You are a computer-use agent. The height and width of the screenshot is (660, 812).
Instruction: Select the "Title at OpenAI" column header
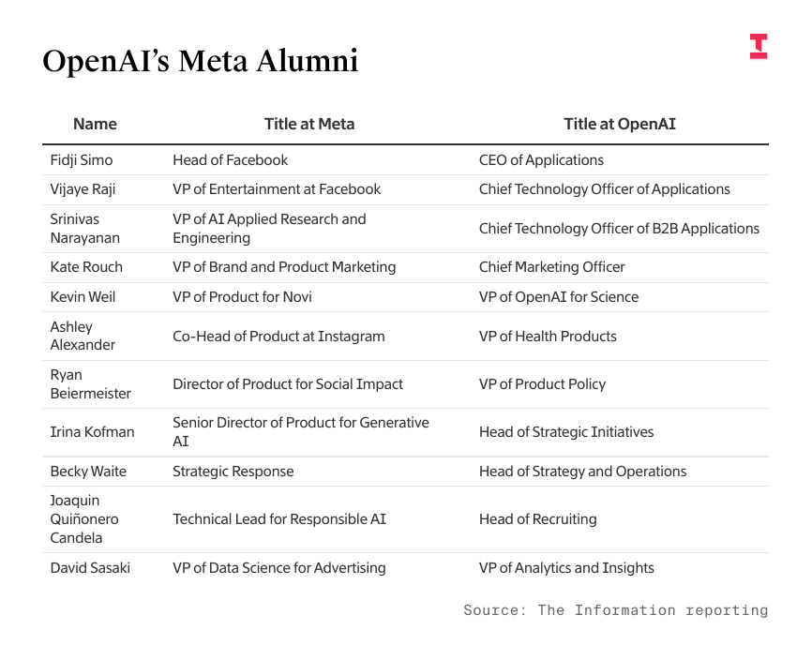[x=619, y=124]
